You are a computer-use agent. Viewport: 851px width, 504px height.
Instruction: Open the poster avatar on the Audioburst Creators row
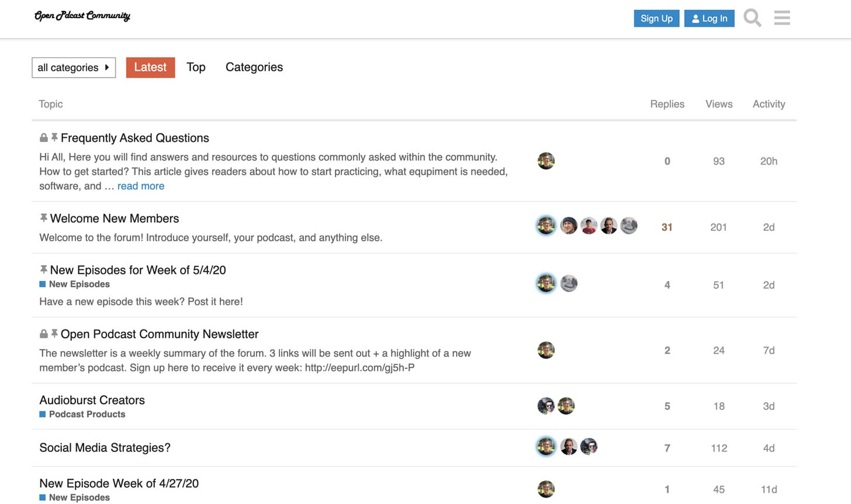546,405
